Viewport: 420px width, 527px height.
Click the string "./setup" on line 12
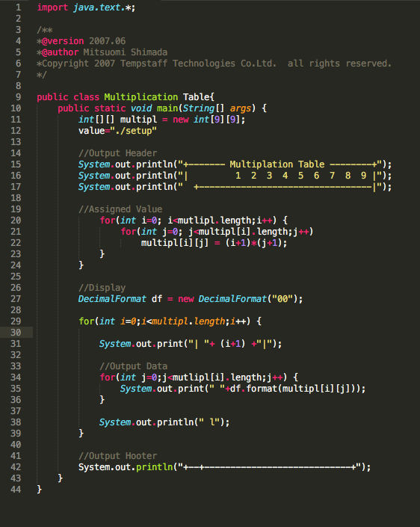[x=133, y=131]
